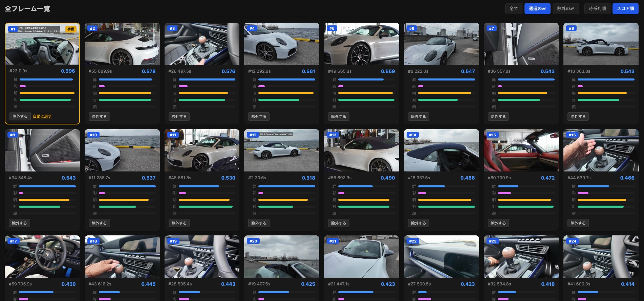Show all frames with 全て filter
Screen dimensions: 644x301
513,9
